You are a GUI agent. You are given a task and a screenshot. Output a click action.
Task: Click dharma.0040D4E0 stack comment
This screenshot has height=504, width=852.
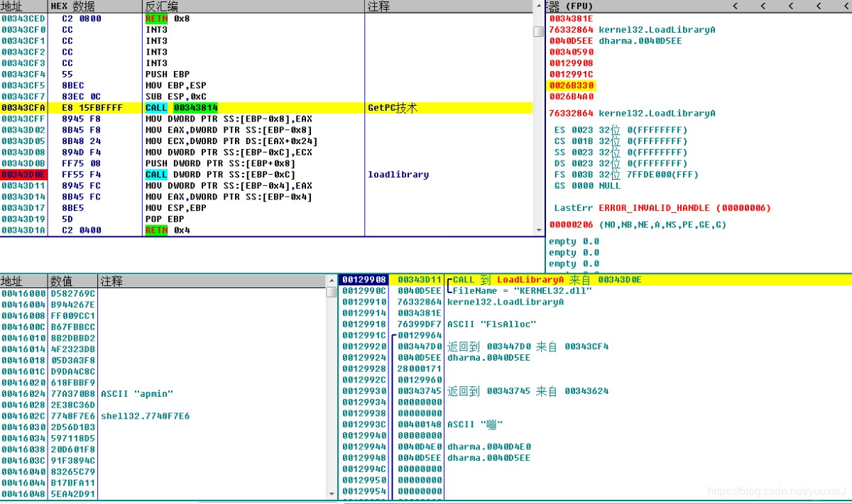point(488,447)
